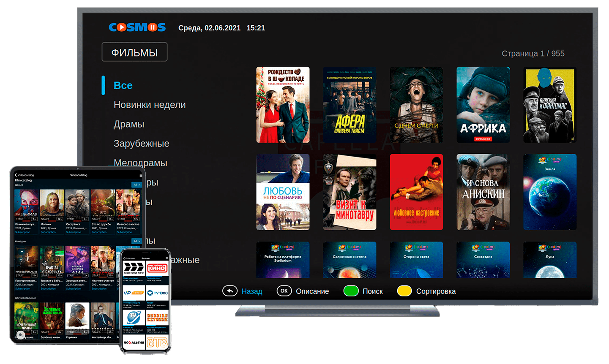The height and width of the screenshot is (364, 609).
Task: Open the Созвездия tile
Action: 483,260
